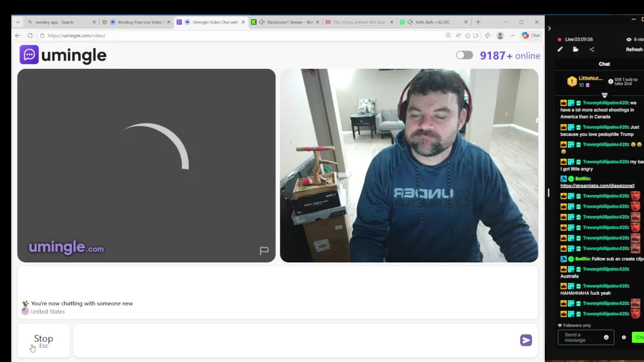Screen dimensions: 644x362
Task: Click the umingle.com/video/ address bar
Action: (240, 36)
